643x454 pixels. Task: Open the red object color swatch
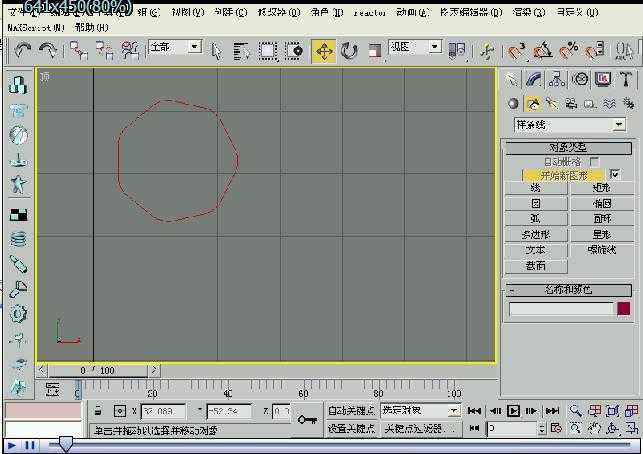click(623, 308)
